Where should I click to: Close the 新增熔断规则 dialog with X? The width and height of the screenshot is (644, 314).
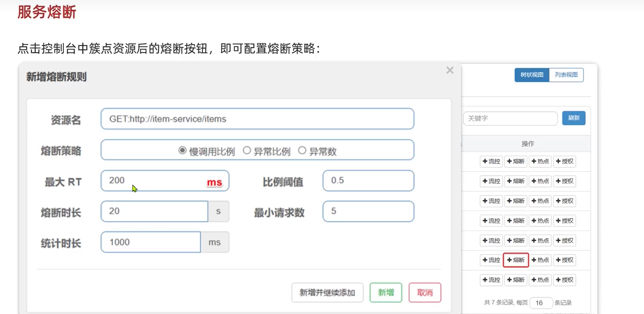(450, 70)
